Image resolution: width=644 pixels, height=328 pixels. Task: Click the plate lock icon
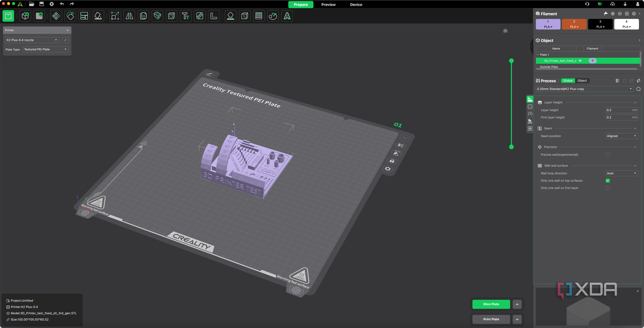(392, 161)
